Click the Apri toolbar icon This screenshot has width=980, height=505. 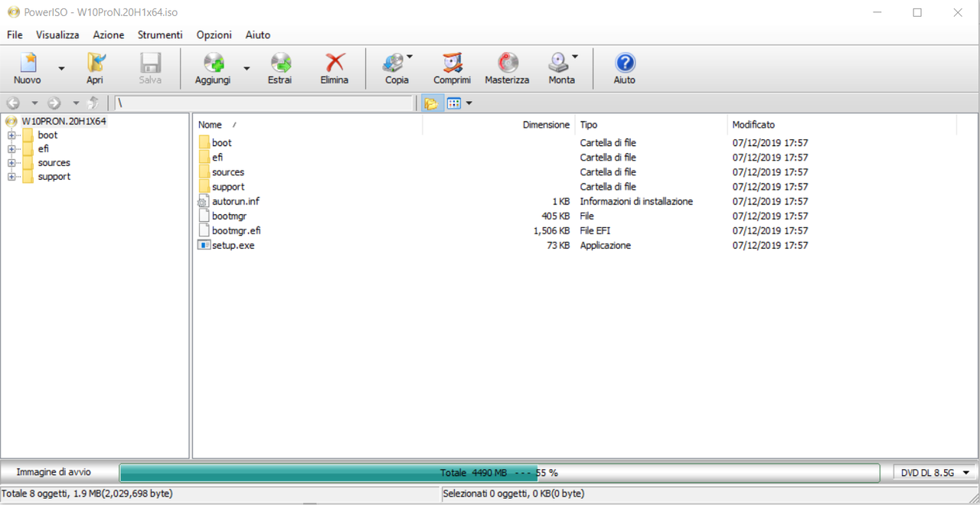point(95,63)
